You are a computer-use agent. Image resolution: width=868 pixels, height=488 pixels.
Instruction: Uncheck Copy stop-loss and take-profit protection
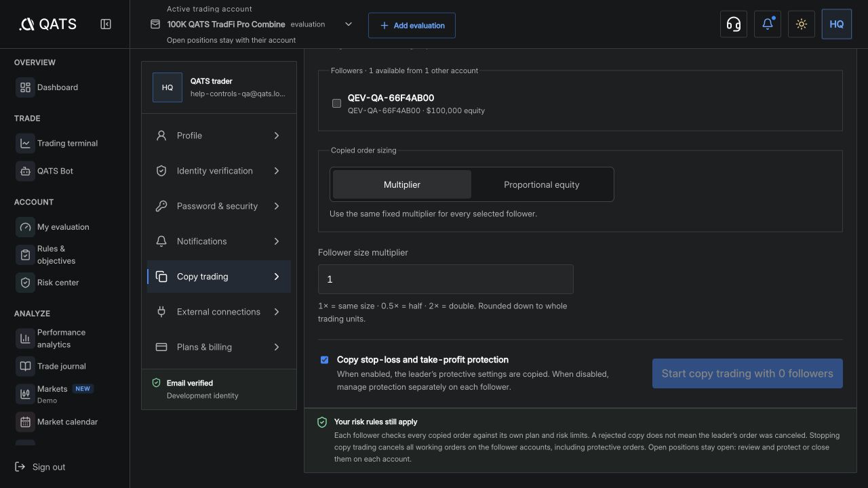click(324, 360)
